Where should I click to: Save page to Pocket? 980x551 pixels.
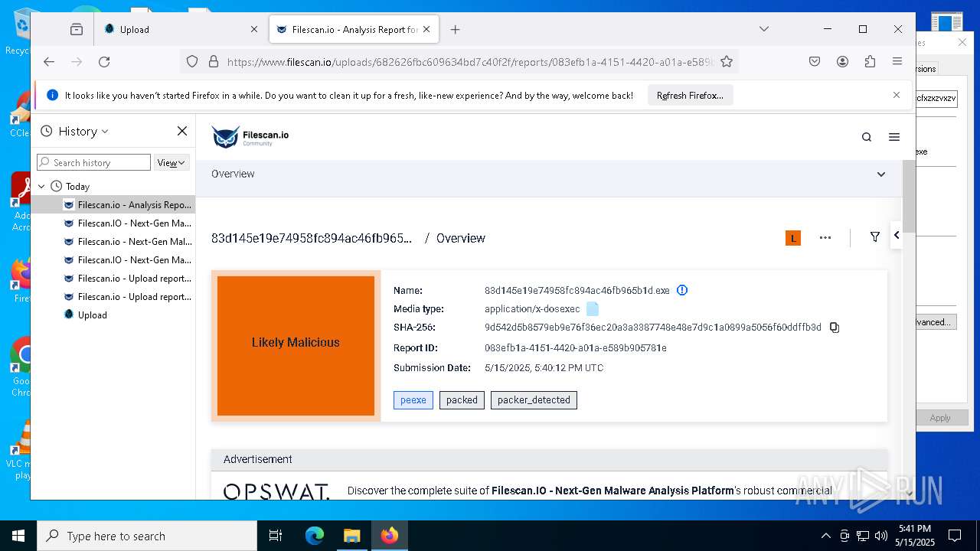815,62
